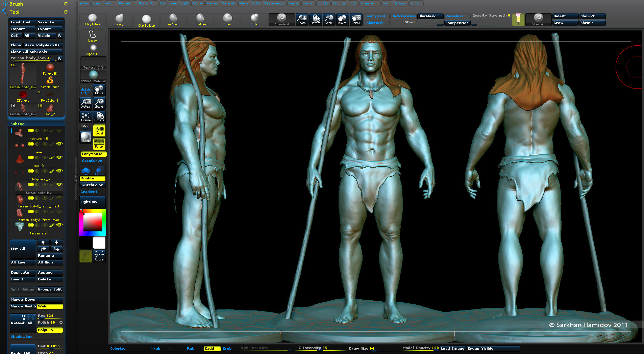Expand the ShadowBox section
Image resolution: width=644 pixels, height=354 pixels.
pyautogui.click(x=22, y=337)
